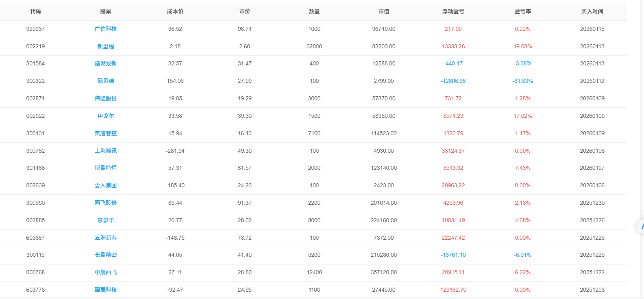
Task: Click the 浮动盈亏 column header
Action: 453,11
